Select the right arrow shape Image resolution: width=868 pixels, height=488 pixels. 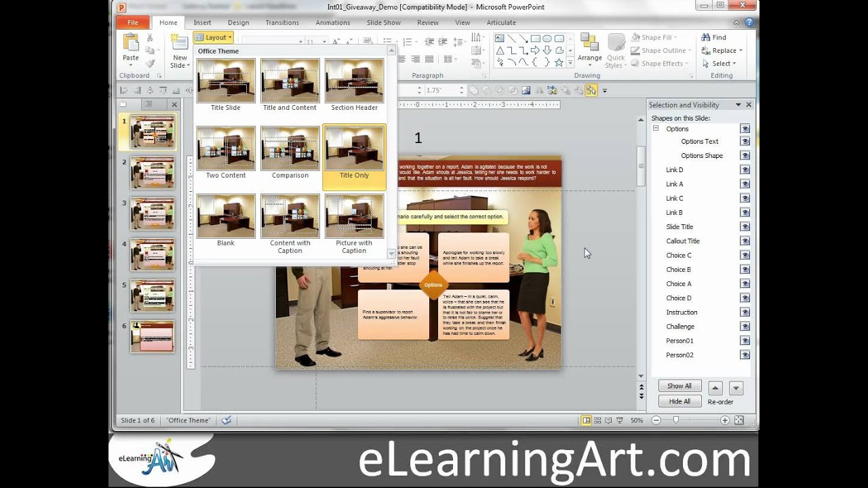click(535, 51)
